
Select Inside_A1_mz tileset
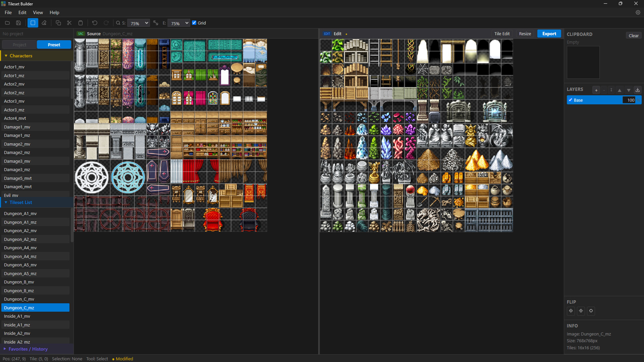tap(35, 325)
